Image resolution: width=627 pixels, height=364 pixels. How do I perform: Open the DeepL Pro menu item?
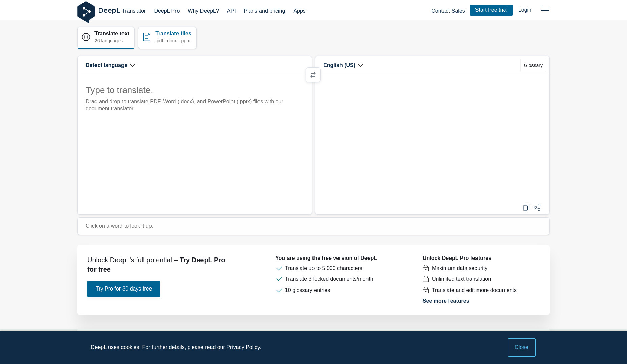tap(167, 11)
